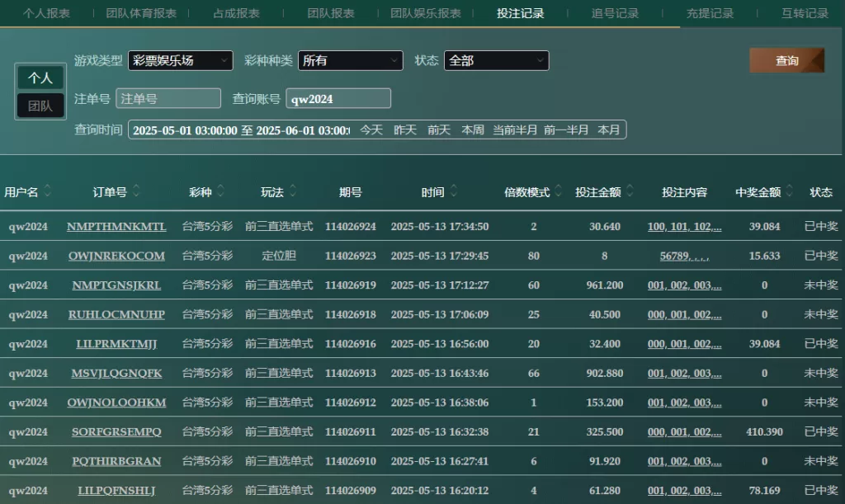Open order LILPQFNSHLJ
The image size is (845, 504).
tap(116, 491)
